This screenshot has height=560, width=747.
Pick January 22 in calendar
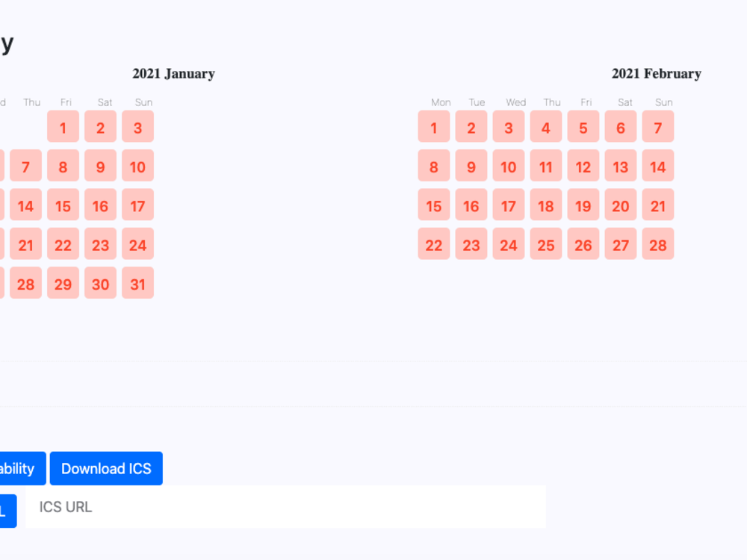[63, 244]
